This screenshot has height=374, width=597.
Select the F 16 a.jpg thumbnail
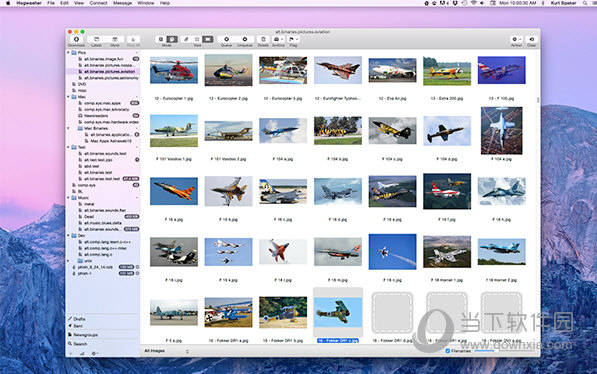(x=174, y=191)
